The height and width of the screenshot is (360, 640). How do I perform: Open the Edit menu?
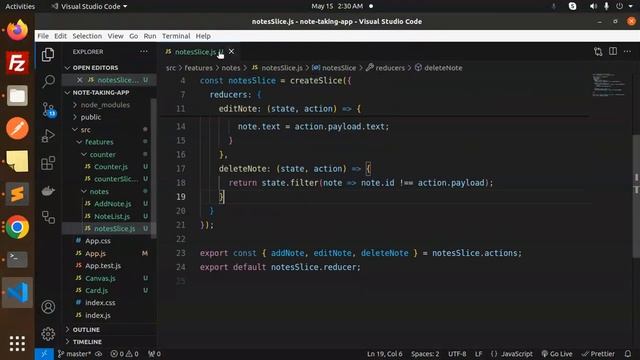60,36
